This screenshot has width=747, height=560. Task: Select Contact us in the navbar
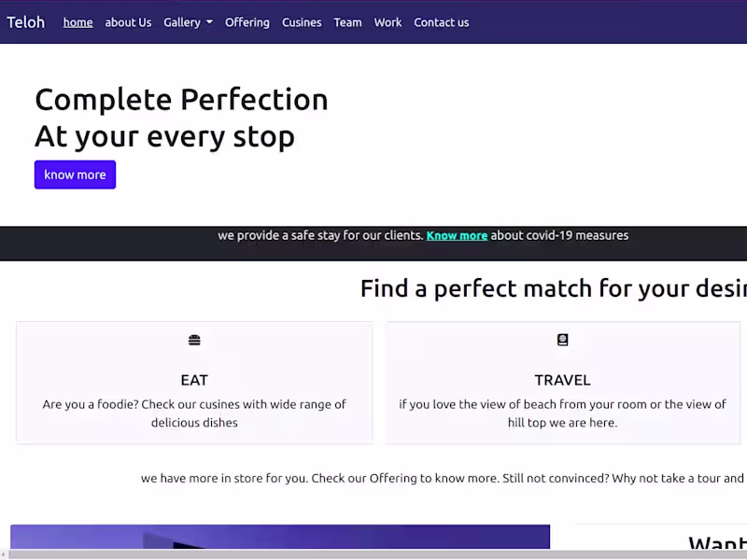click(442, 22)
